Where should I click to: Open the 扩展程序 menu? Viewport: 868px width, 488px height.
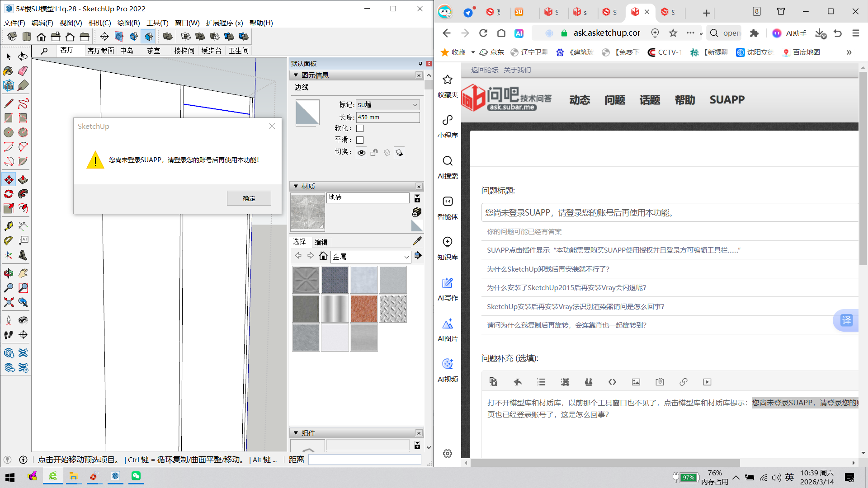[x=224, y=23]
